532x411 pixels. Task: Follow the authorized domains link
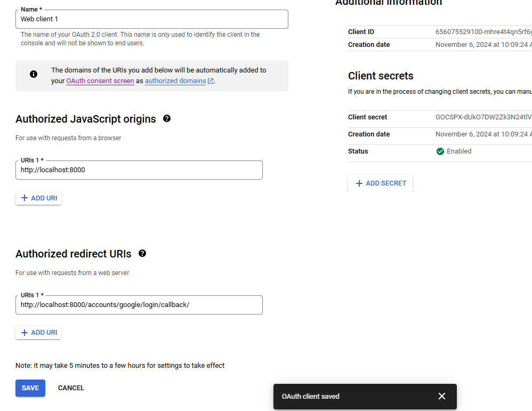tap(175, 81)
